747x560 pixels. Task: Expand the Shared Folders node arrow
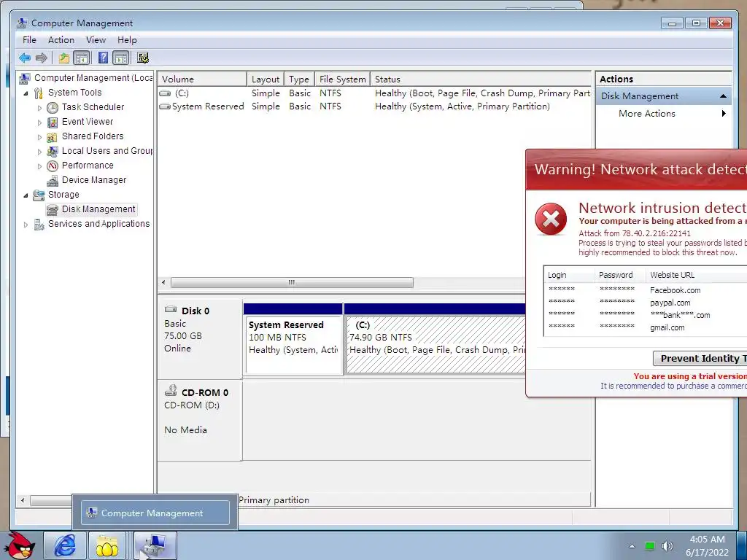39,138
